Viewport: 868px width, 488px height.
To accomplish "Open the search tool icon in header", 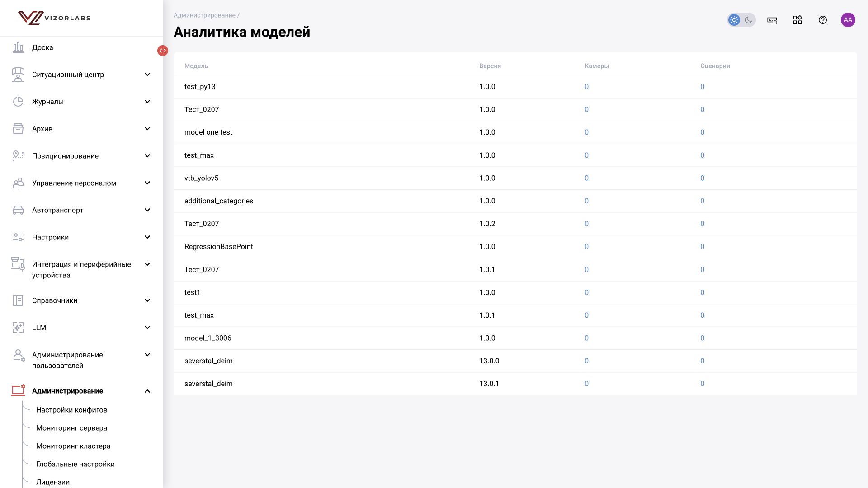I will click(x=772, y=20).
